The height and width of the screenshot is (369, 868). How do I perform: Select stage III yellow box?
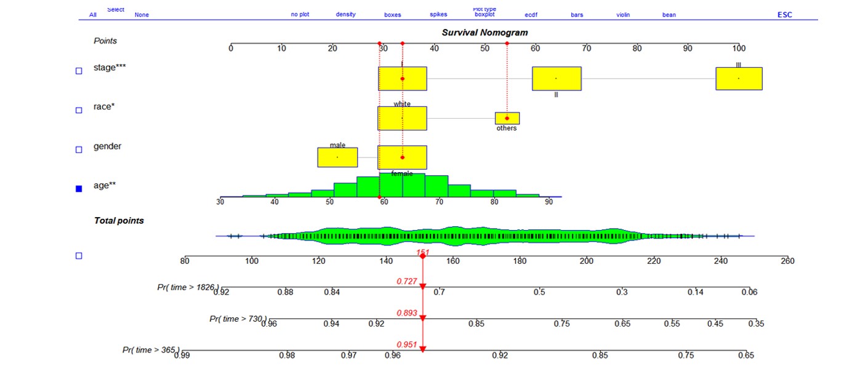pos(739,79)
